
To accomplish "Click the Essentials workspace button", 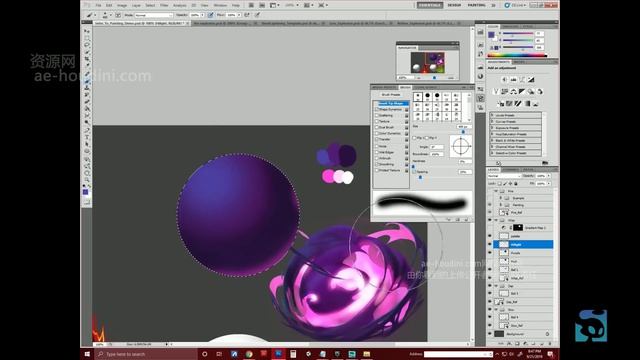I will tap(430, 5).
